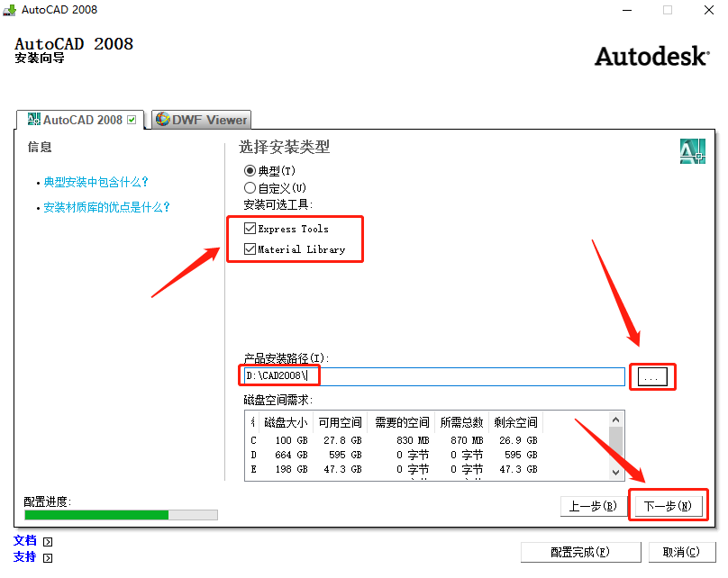The width and height of the screenshot is (728, 578).
Task: Click the DWF Viewer tab icon
Action: click(162, 119)
